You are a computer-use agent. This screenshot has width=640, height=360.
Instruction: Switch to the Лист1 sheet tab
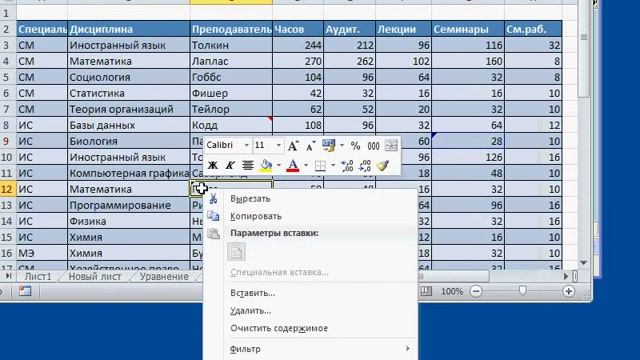[38, 277]
